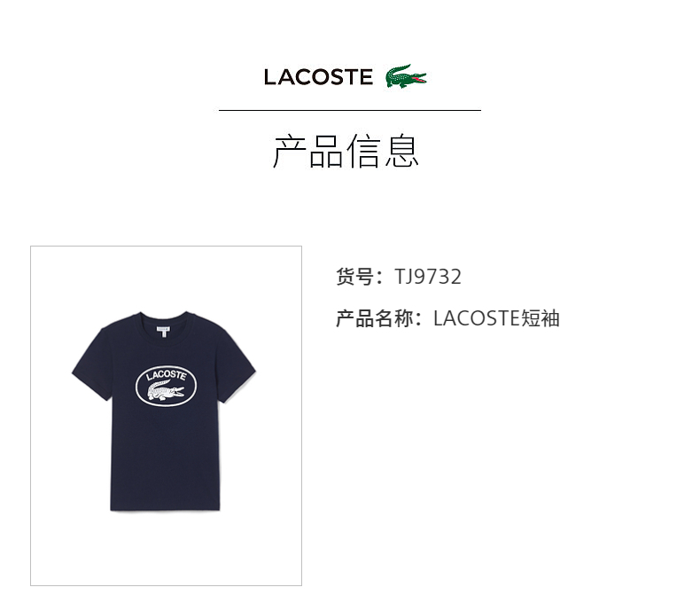
Task: Click the arched LACOSTE text on the shirt print
Action: [166, 375]
